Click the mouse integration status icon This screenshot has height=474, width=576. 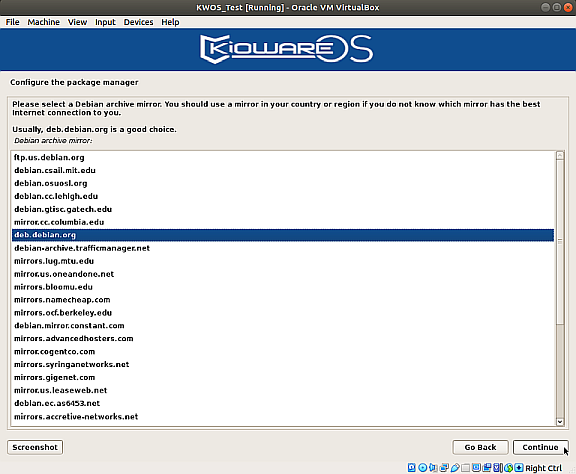[x=508, y=467]
